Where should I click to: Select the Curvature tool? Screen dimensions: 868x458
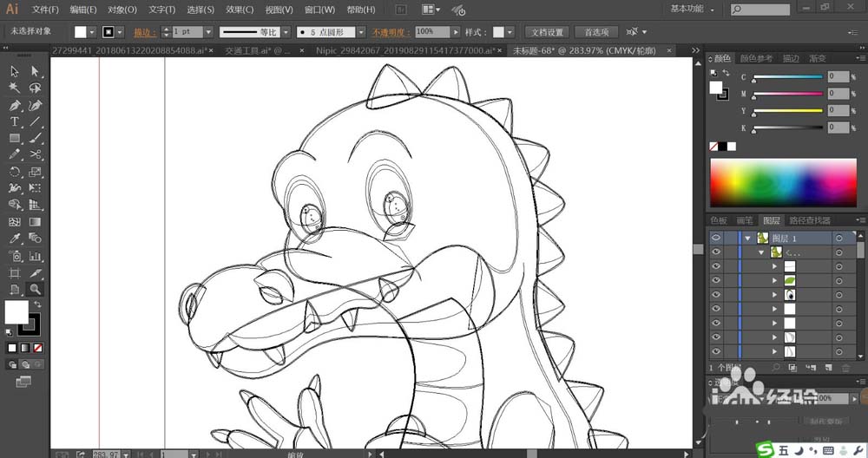(x=35, y=105)
